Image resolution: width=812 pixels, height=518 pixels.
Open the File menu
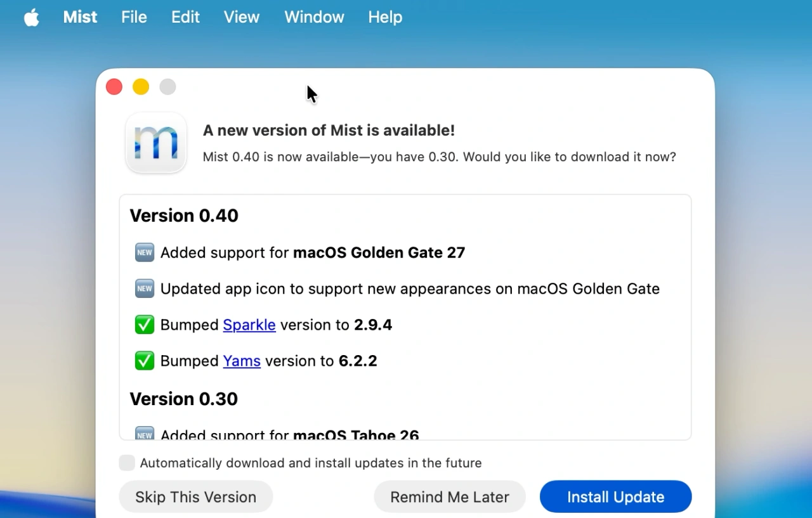point(134,17)
